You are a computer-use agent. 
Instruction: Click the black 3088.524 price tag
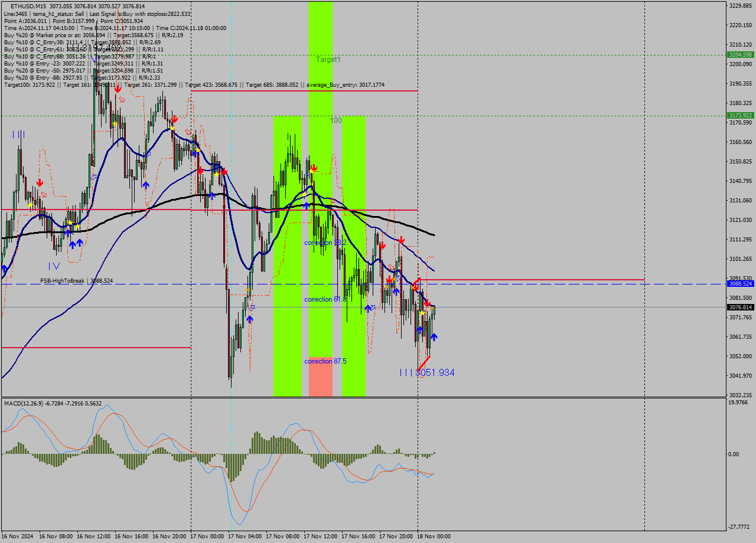(741, 284)
